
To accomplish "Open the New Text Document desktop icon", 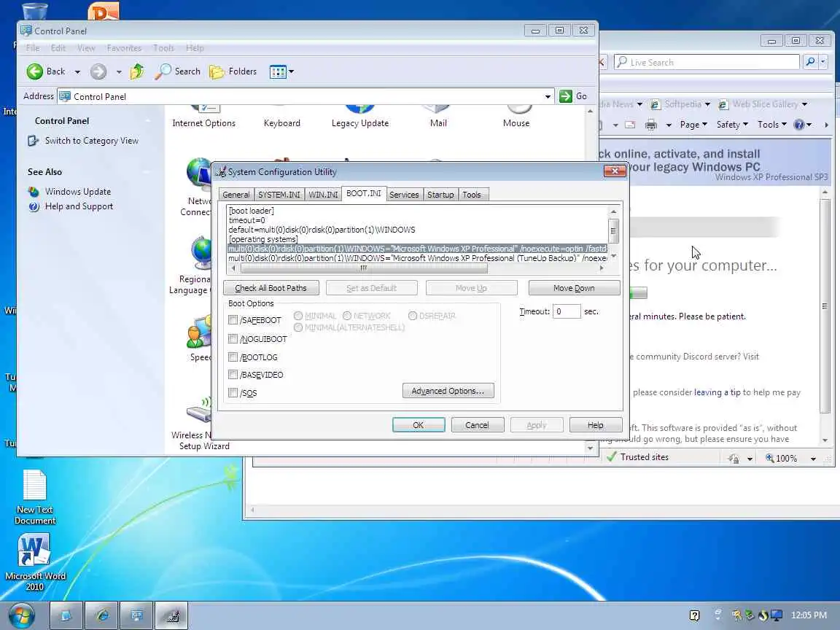I will [35, 497].
